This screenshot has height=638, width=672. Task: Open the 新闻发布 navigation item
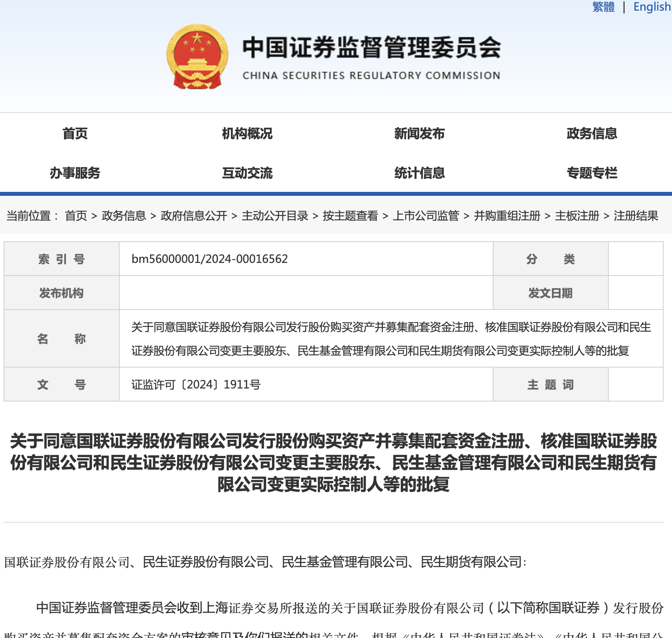click(x=419, y=133)
